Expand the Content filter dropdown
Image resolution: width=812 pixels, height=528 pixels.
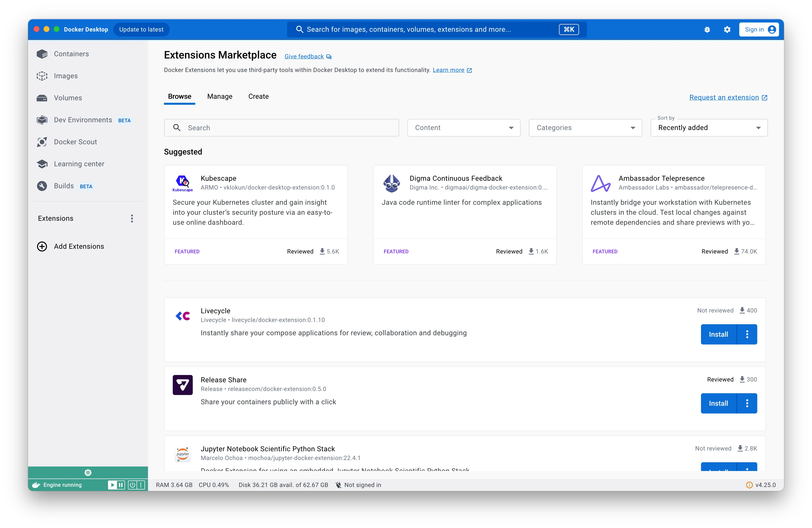(464, 127)
